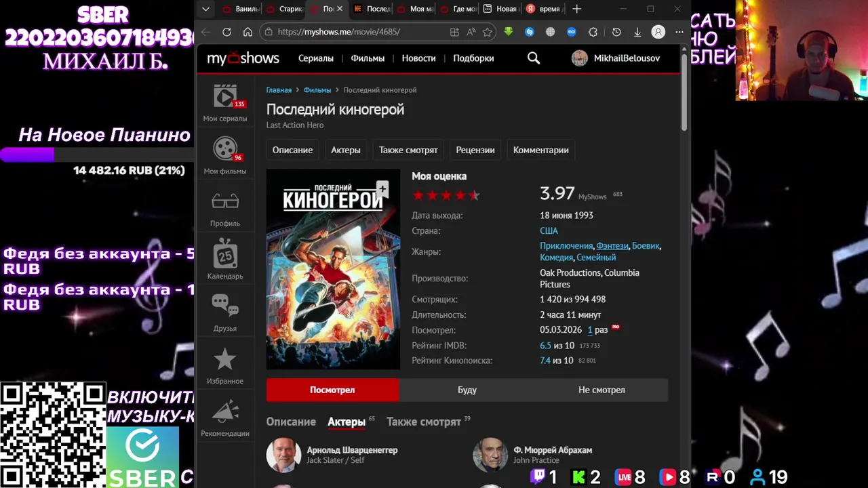
Task: Open Мои сериалы in the sidebar
Action: 225,103
